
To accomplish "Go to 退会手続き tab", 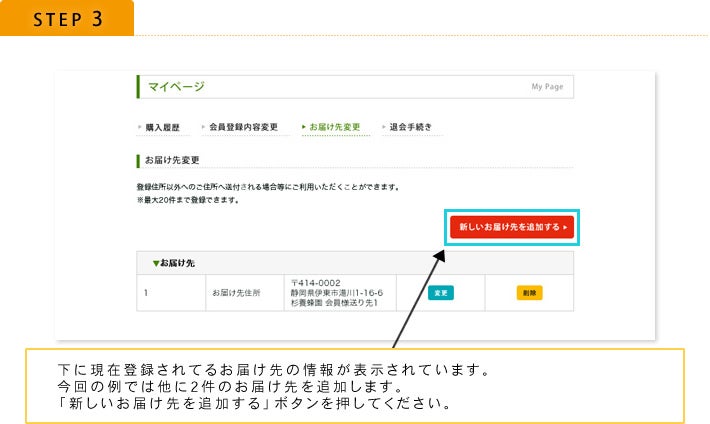I will tap(410, 128).
